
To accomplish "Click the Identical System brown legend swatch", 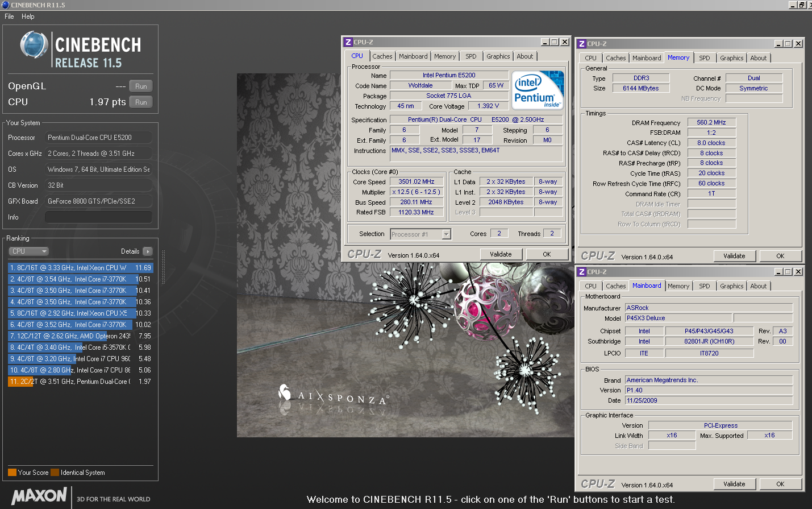I will pos(55,472).
